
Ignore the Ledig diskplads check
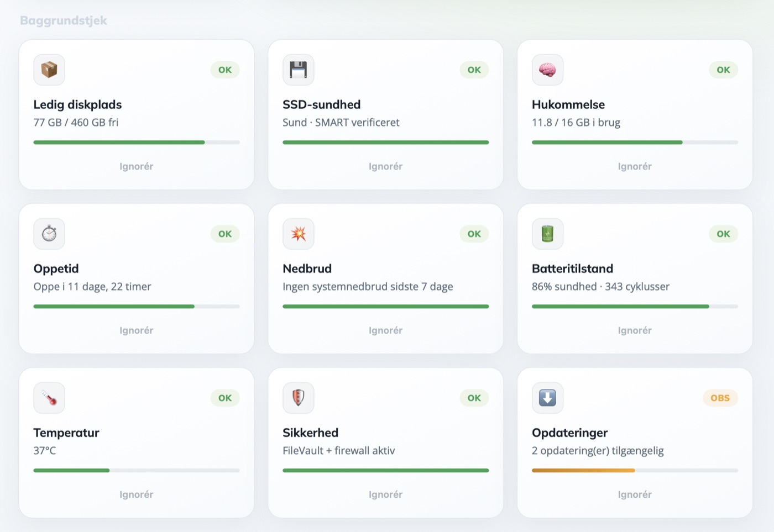click(137, 166)
